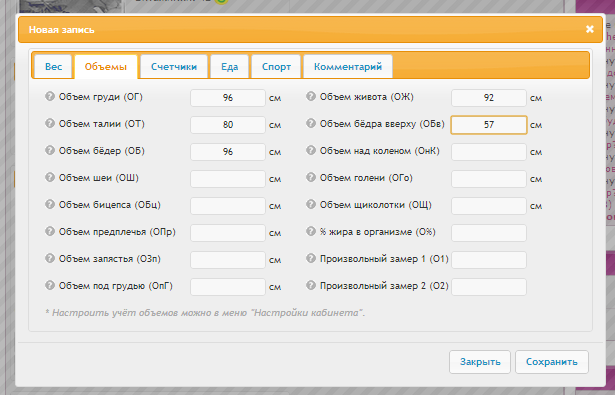Focus the Объем бёдра вверху field showing 57

point(489,125)
